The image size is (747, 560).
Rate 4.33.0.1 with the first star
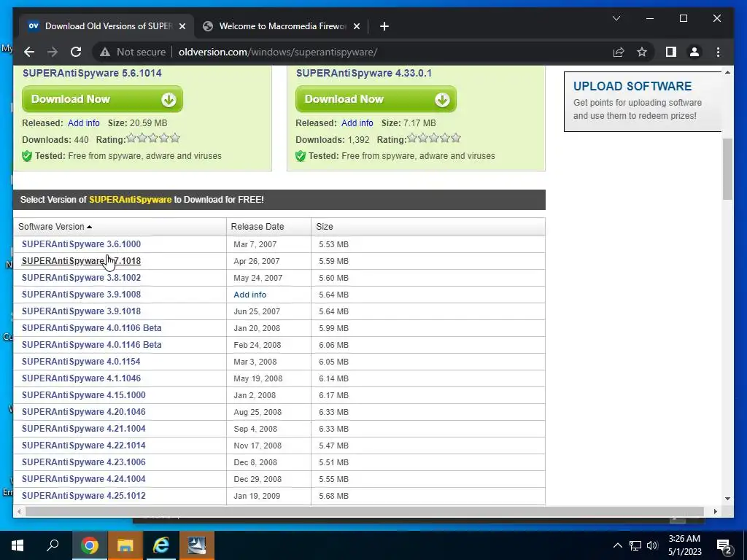point(412,138)
